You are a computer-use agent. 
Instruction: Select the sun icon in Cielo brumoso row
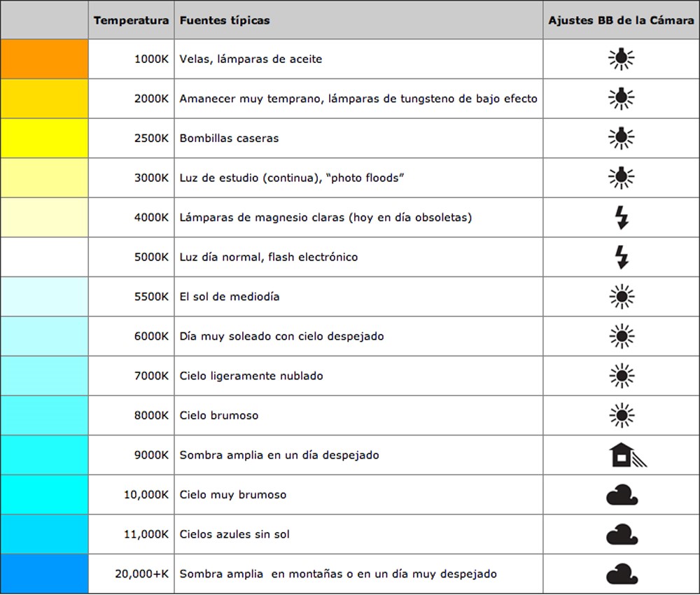coord(622,415)
